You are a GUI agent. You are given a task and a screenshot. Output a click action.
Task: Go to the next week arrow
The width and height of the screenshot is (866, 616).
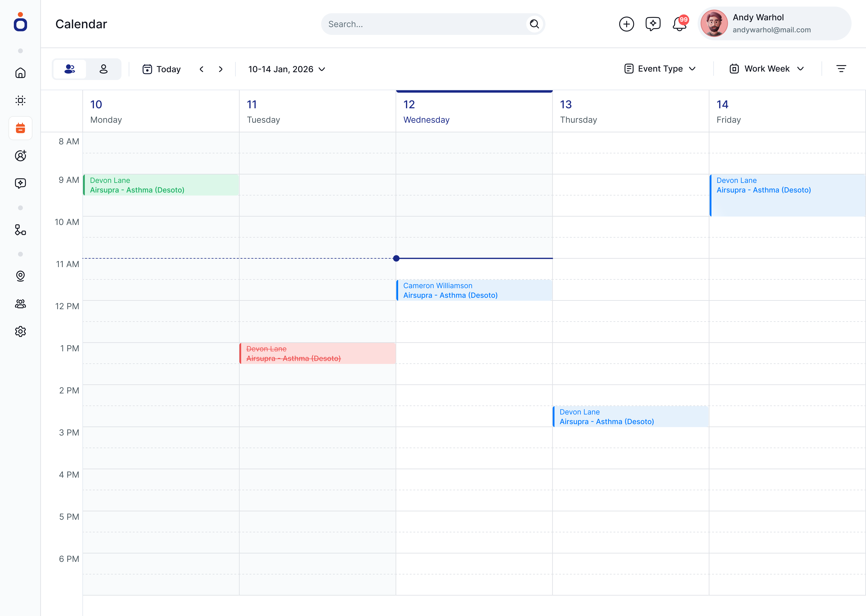[x=221, y=69]
